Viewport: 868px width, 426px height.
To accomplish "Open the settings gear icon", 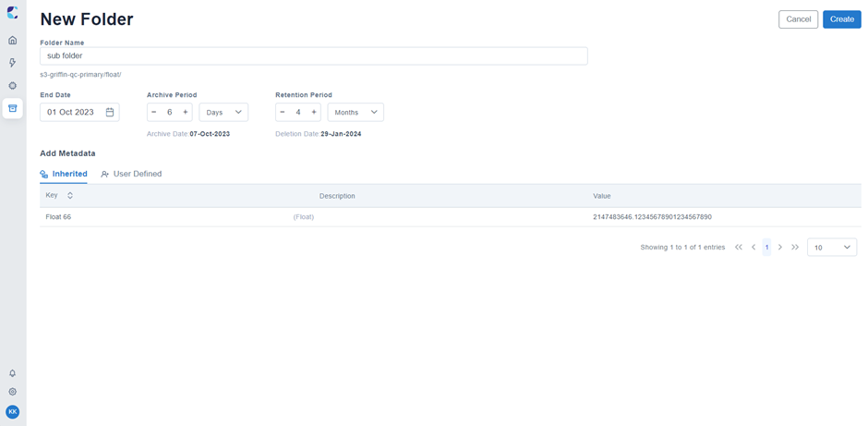I will click(12, 392).
